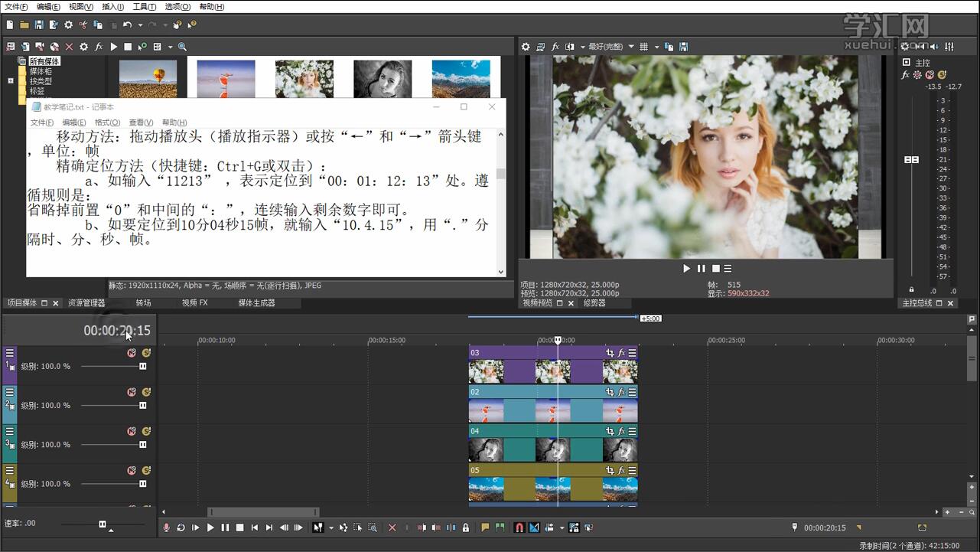Screen dimensions: 980x552
Task: Stop timeline playback in transport bar
Action: (x=239, y=528)
